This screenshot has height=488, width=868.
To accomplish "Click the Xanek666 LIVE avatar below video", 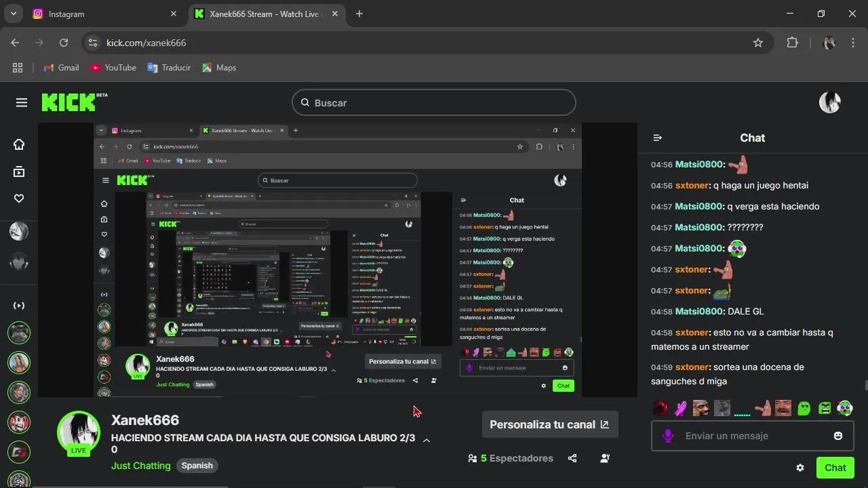I will coord(79,433).
